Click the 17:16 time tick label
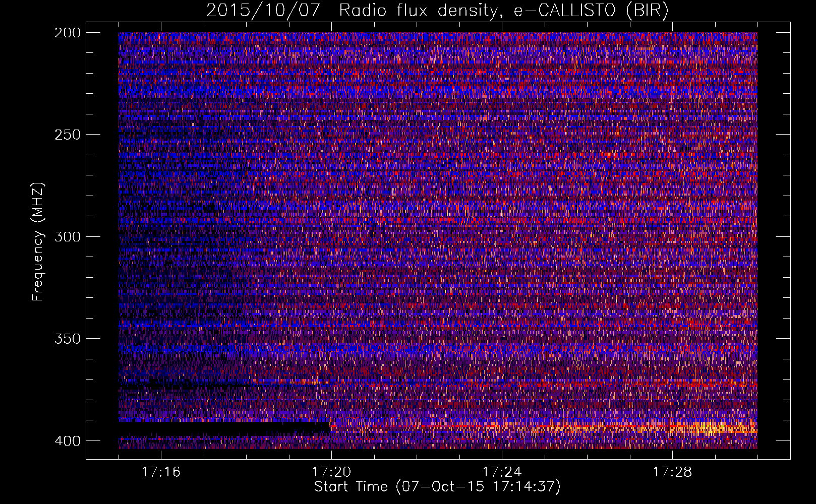Screen dimensions: 816x504 tap(161, 472)
